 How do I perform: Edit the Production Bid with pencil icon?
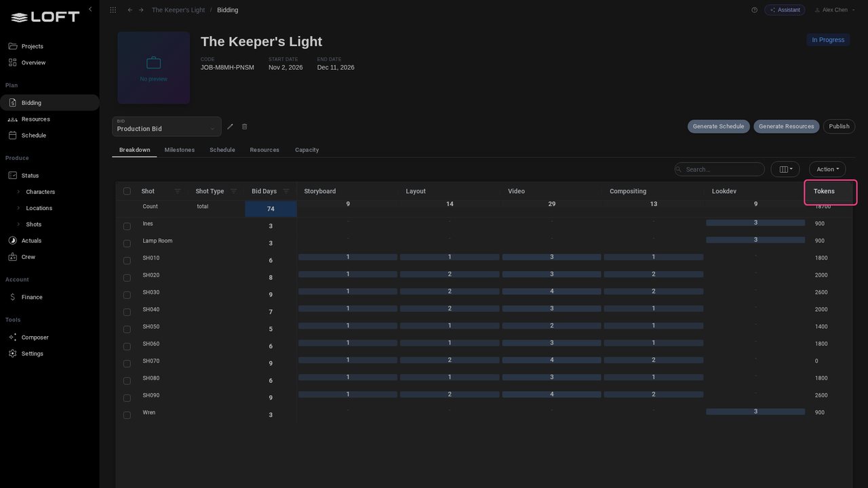coord(230,127)
